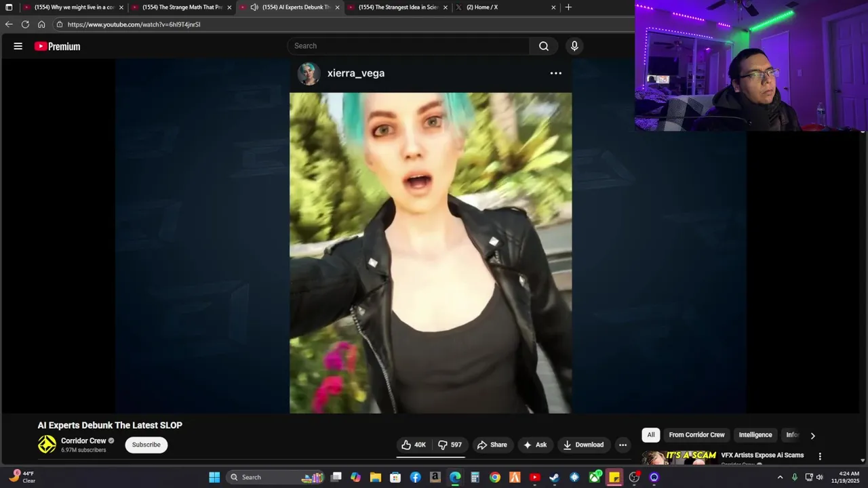This screenshot has height=488, width=868.
Task: Launch Copilot from taskbar
Action: pos(355,477)
